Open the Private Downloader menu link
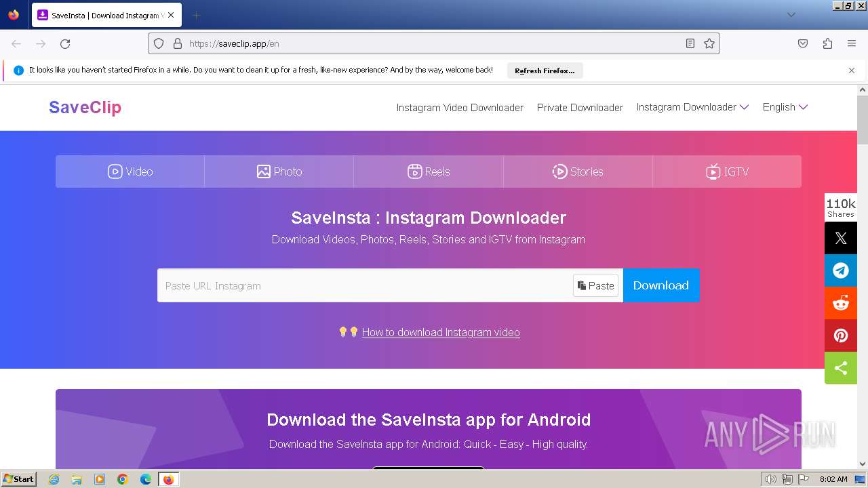Viewport: 868px width, 488px height. (x=580, y=108)
